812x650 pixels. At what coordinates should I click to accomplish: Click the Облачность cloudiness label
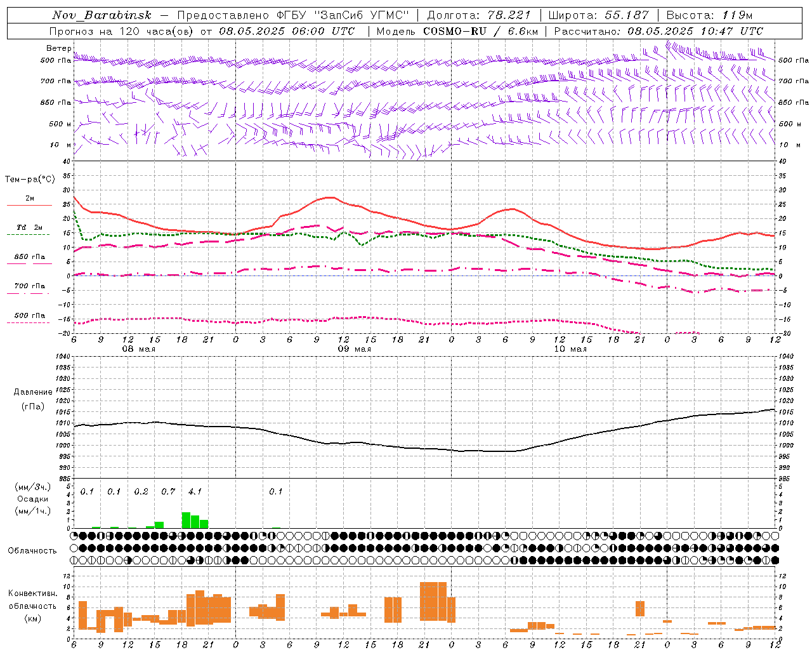(x=32, y=551)
